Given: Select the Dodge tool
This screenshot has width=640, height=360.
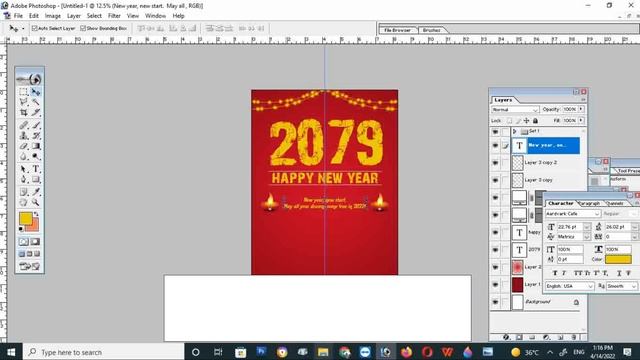Looking at the screenshot, I should (36, 156).
